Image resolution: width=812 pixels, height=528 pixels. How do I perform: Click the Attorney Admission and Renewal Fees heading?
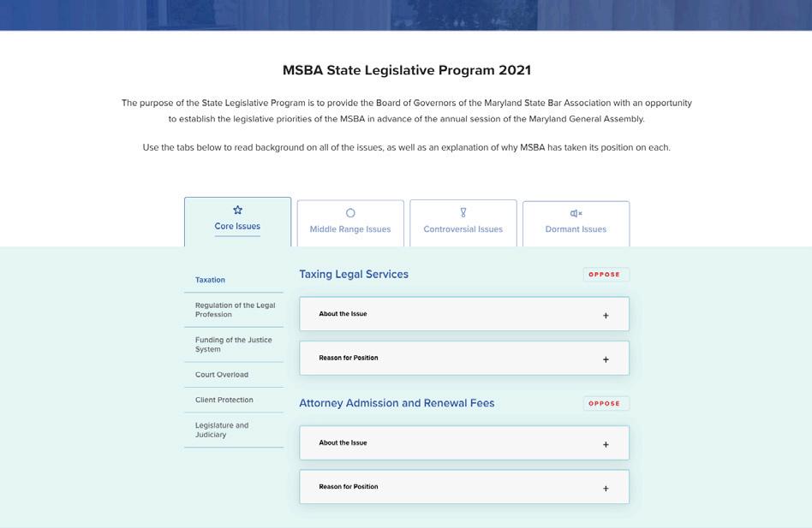point(397,403)
